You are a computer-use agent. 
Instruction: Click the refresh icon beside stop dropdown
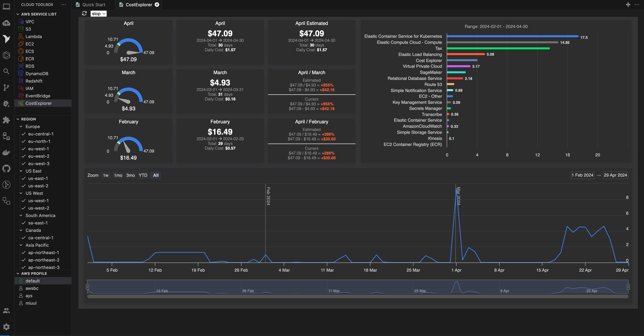coord(84,13)
